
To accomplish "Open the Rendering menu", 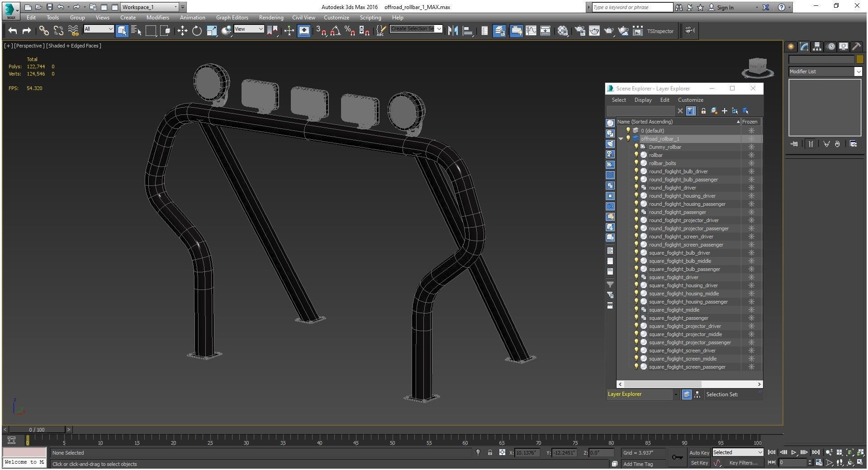I will pos(271,18).
